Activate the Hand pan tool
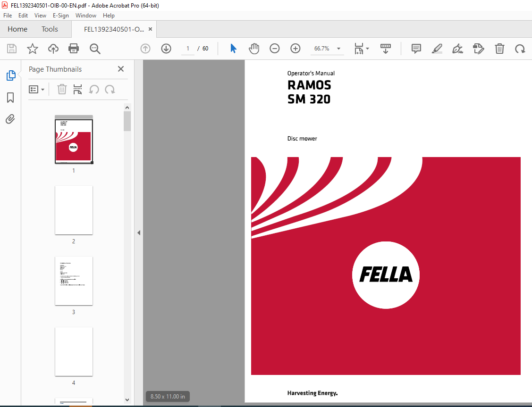 pyautogui.click(x=254, y=49)
